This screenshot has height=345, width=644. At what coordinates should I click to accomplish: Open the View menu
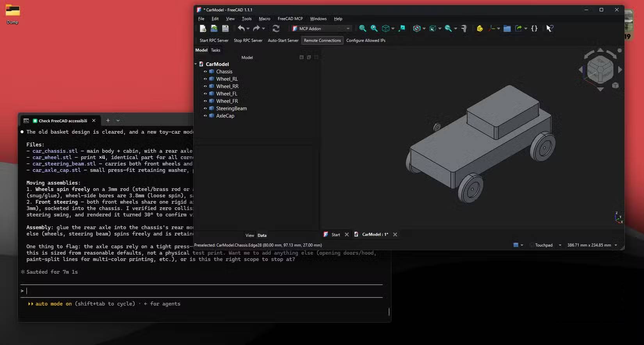pos(230,19)
